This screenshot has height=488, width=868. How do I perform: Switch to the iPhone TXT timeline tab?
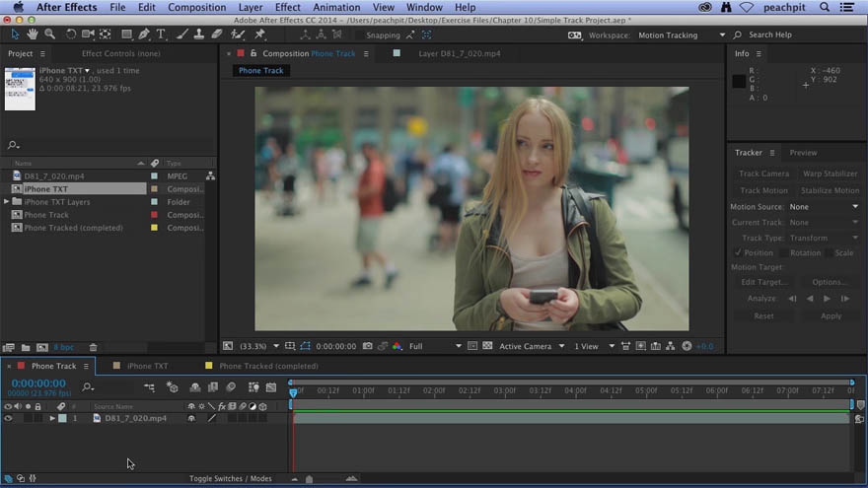pos(147,366)
